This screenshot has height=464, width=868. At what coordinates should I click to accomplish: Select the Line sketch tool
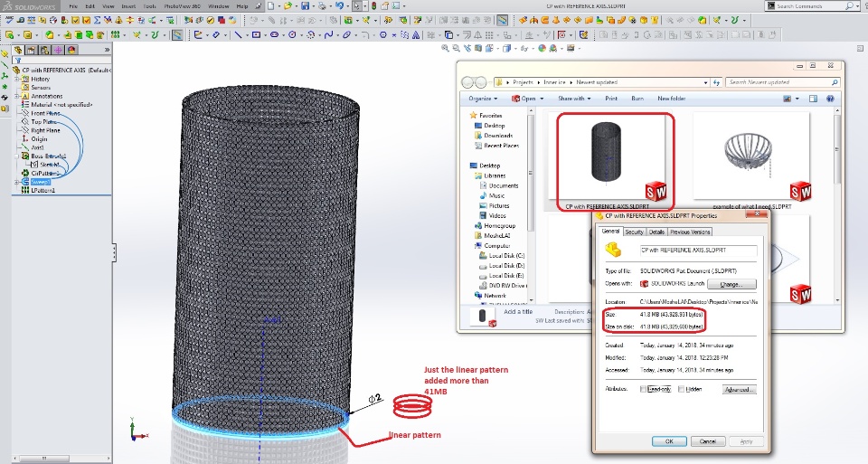pyautogui.click(x=239, y=34)
